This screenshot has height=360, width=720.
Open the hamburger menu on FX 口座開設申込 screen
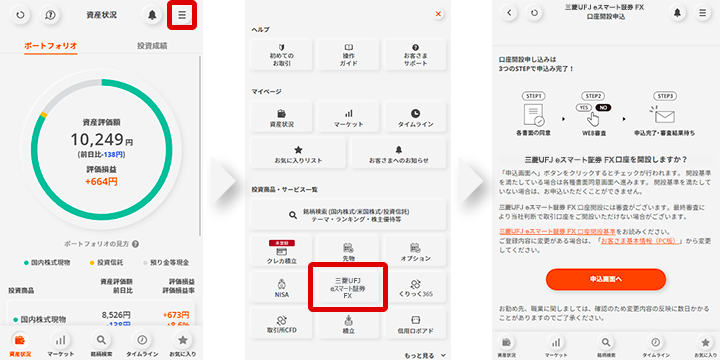[702, 13]
